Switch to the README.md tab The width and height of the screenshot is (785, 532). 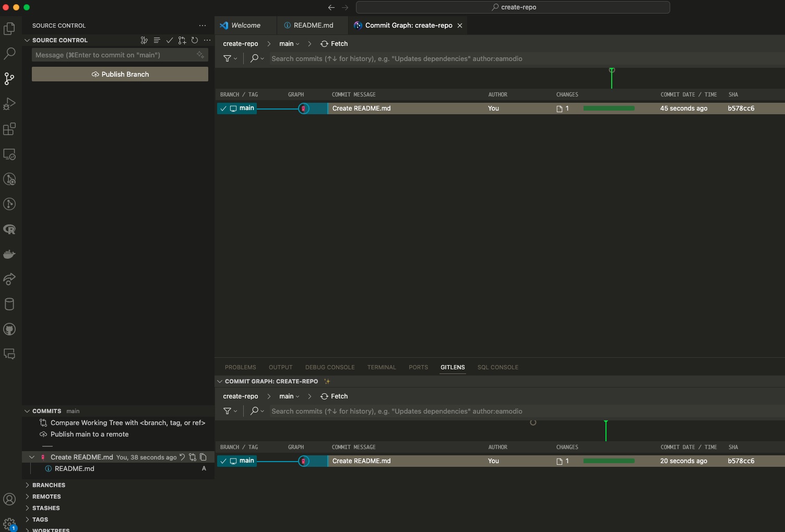point(313,25)
